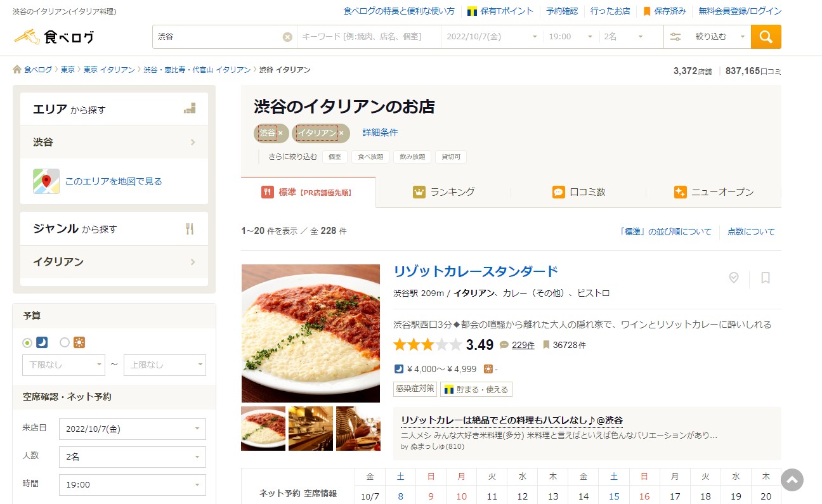
Task: Click the home icon in breadcrumb
Action: point(17,70)
